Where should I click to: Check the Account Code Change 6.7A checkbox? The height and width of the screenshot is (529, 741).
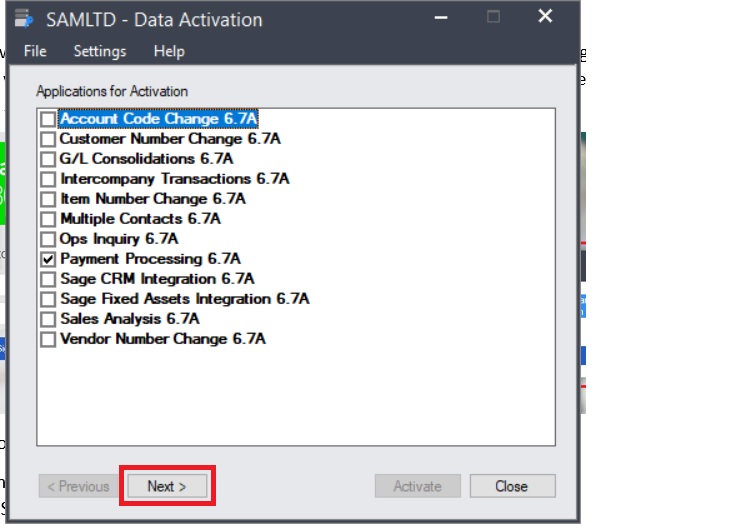tap(48, 119)
